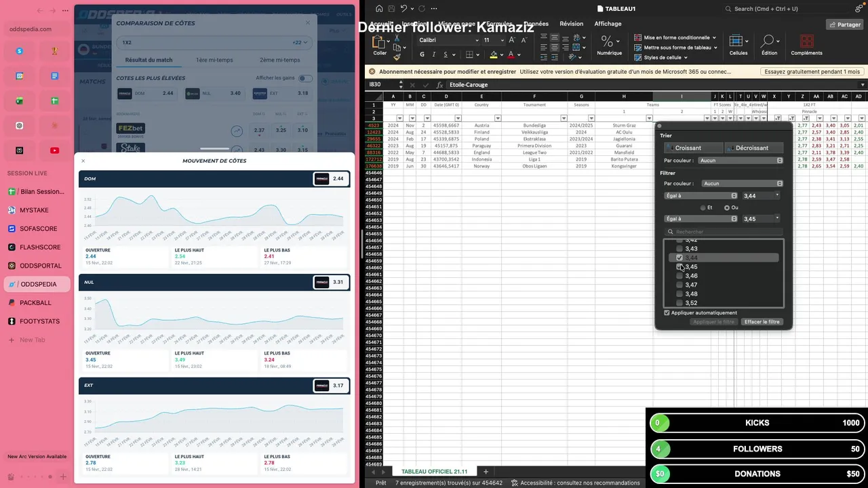
Task: Open the YouTube pinned tab in Arc
Action: click(55, 150)
